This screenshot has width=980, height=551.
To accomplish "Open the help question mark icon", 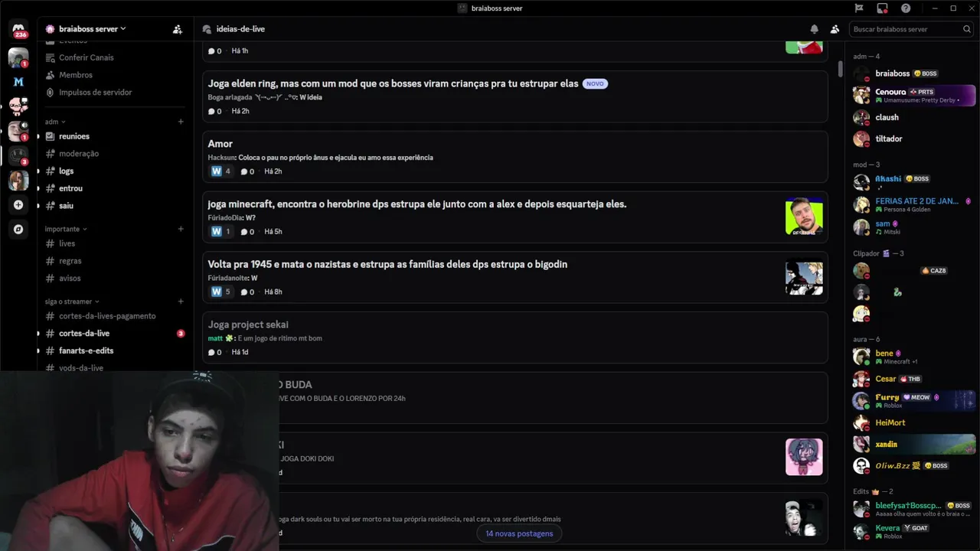I will pyautogui.click(x=906, y=8).
